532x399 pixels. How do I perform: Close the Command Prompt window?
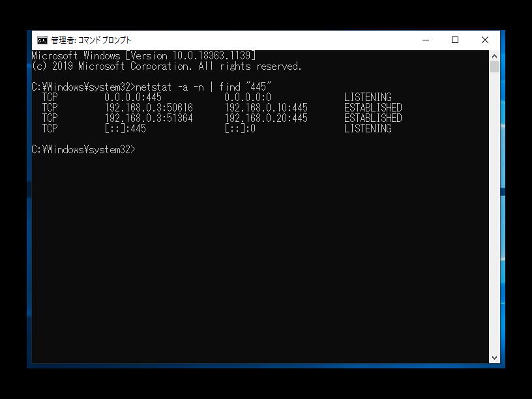(x=485, y=40)
